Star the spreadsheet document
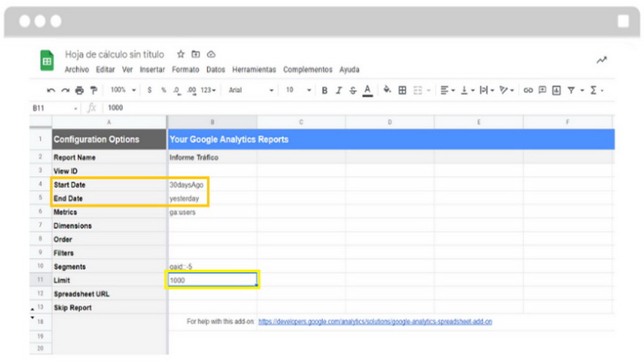Image resolution: width=644 pixels, height=362 pixels. tap(181, 54)
